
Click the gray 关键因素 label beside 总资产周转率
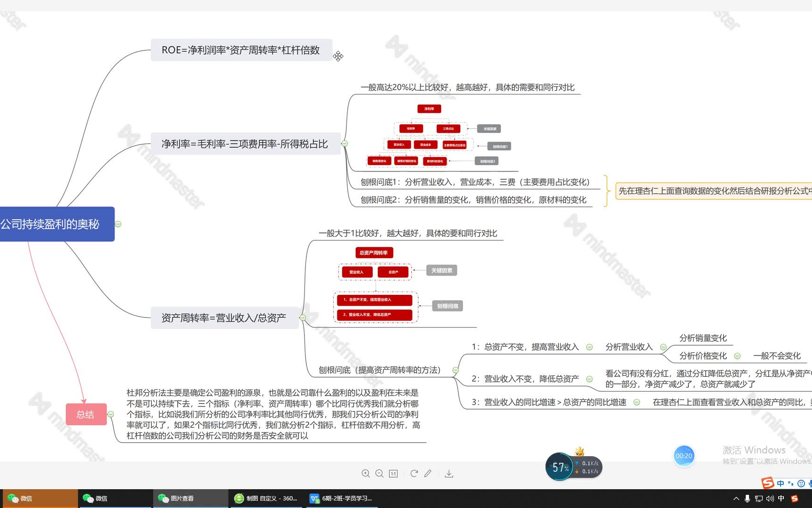pyautogui.click(x=442, y=270)
